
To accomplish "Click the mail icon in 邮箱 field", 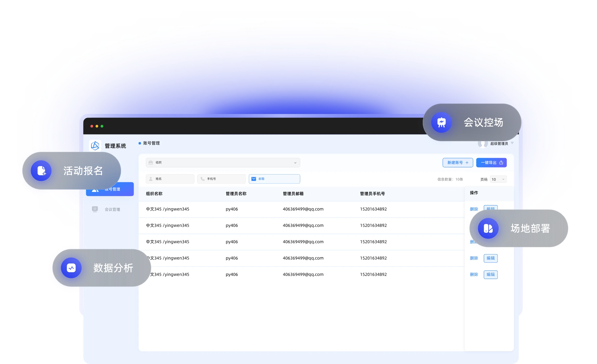I will point(254,179).
